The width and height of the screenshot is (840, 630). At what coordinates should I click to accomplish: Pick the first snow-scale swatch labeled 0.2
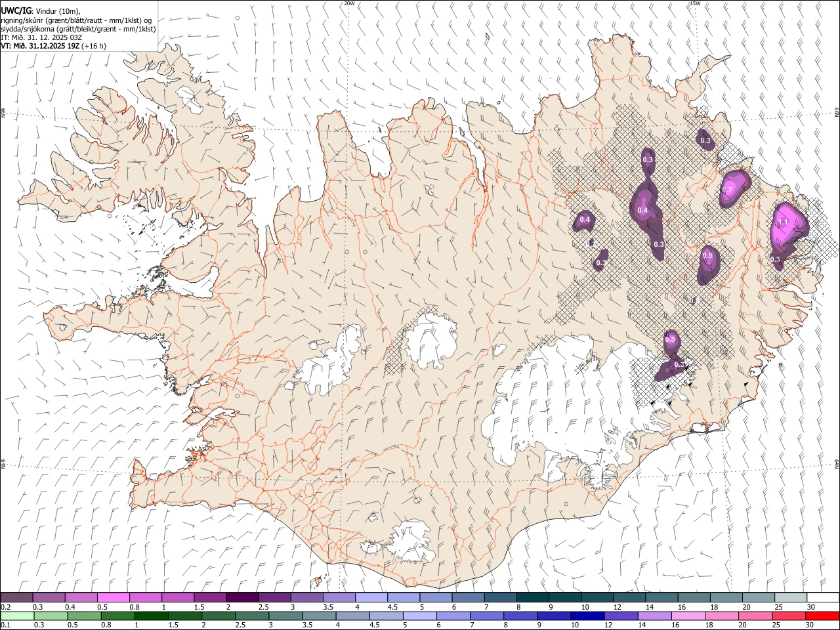click(x=16, y=597)
